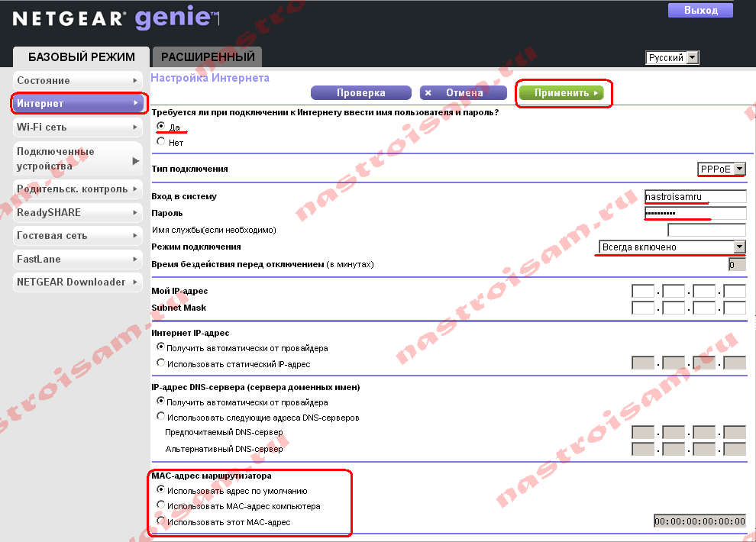The height and width of the screenshot is (542, 756).
Task: Open ReadySHARE from the sidebar
Action: pos(78,212)
